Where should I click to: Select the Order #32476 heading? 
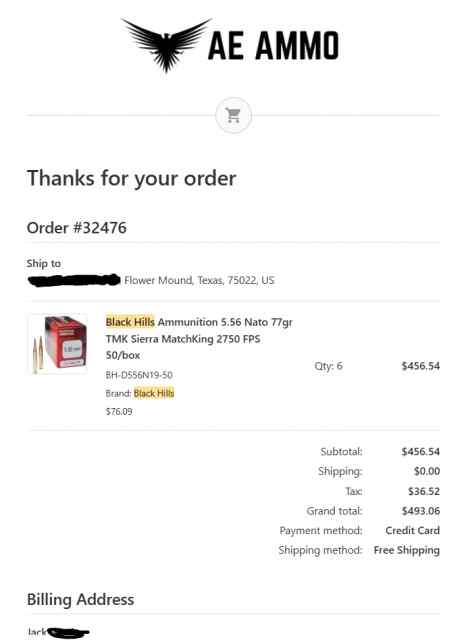tap(77, 228)
